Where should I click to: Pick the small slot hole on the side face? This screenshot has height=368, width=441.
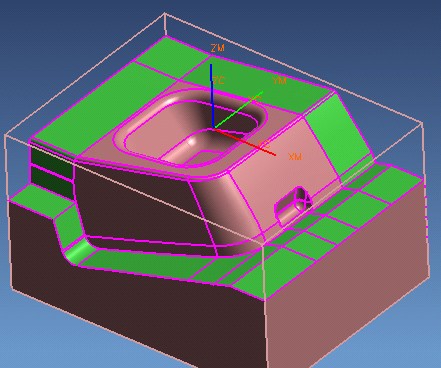click(293, 206)
